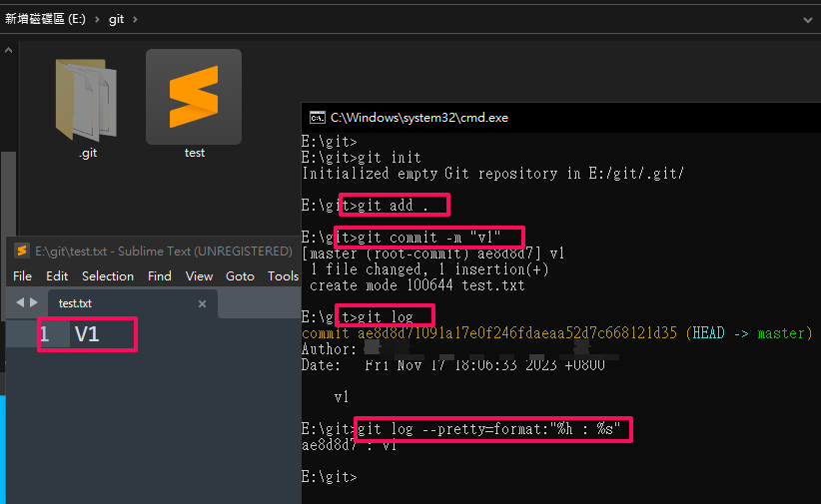
Task: Click the Sublime Text window title text
Action: tap(164, 252)
